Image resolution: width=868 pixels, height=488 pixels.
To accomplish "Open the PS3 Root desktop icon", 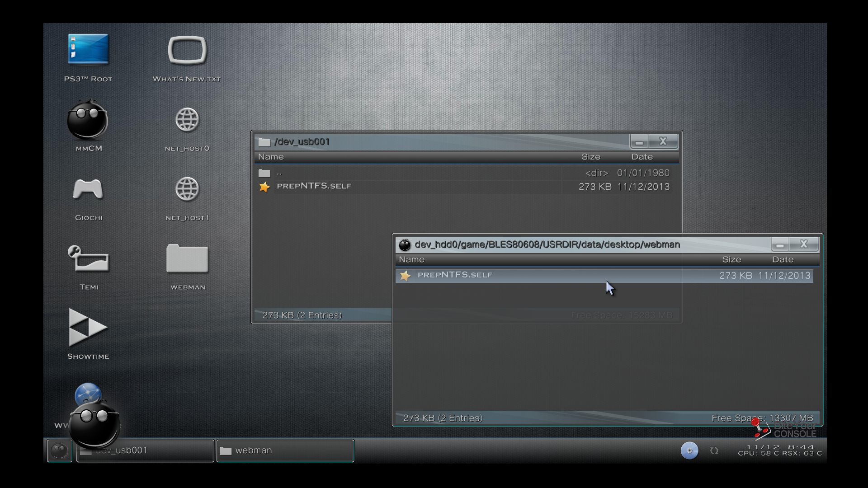I will point(88,49).
